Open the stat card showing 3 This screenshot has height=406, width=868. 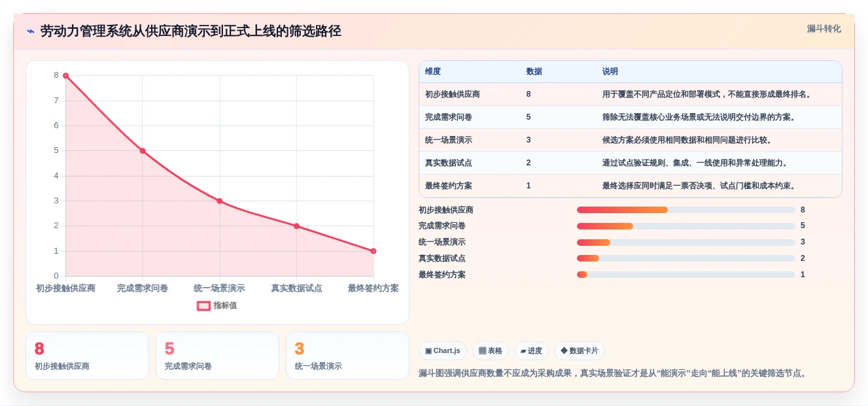pos(347,356)
